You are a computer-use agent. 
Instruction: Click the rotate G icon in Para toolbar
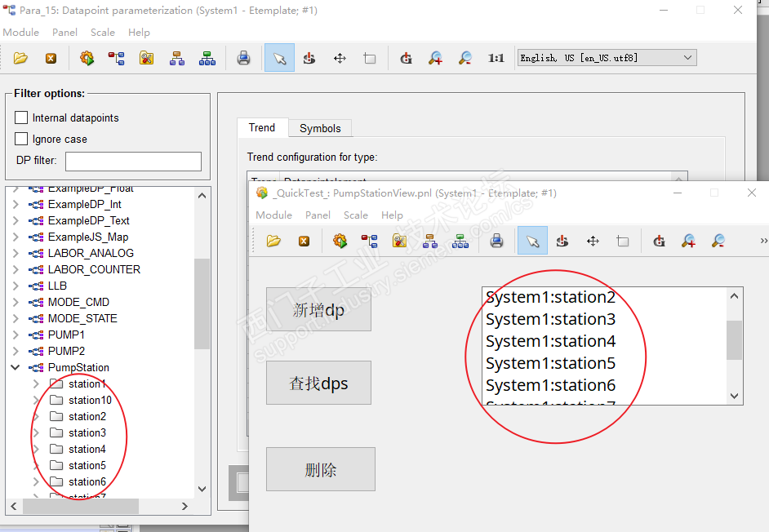[406, 59]
